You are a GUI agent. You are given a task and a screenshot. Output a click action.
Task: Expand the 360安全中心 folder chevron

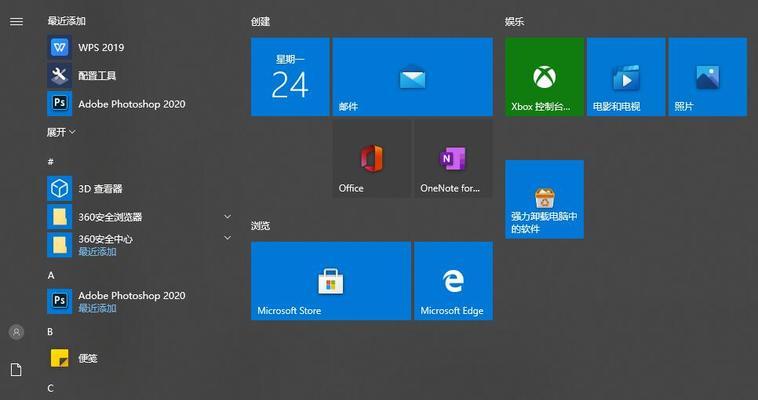pyautogui.click(x=227, y=237)
